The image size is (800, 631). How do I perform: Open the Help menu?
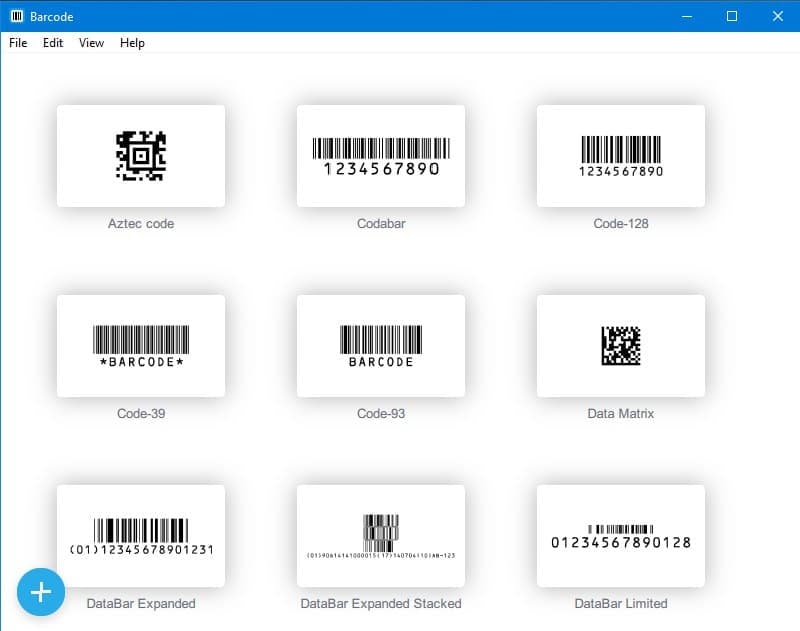pos(132,43)
